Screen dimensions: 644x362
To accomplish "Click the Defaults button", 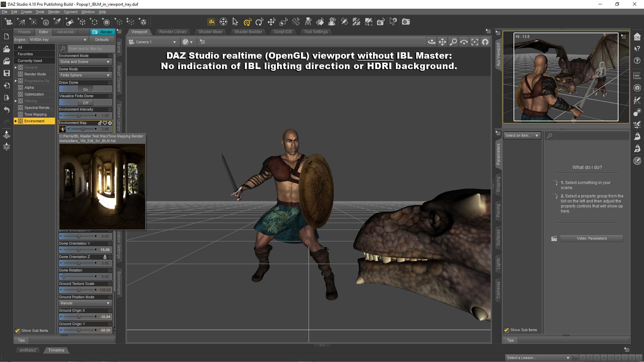I will click(x=101, y=39).
